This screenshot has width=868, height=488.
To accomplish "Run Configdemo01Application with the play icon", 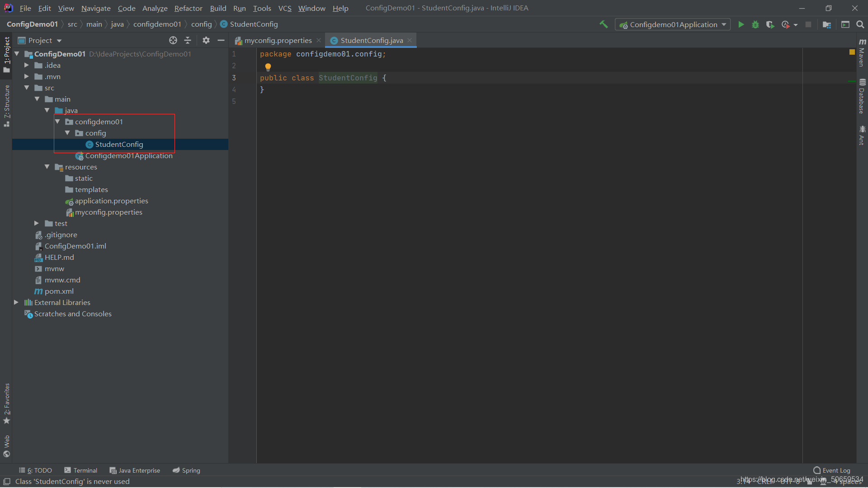I will (x=741, y=24).
